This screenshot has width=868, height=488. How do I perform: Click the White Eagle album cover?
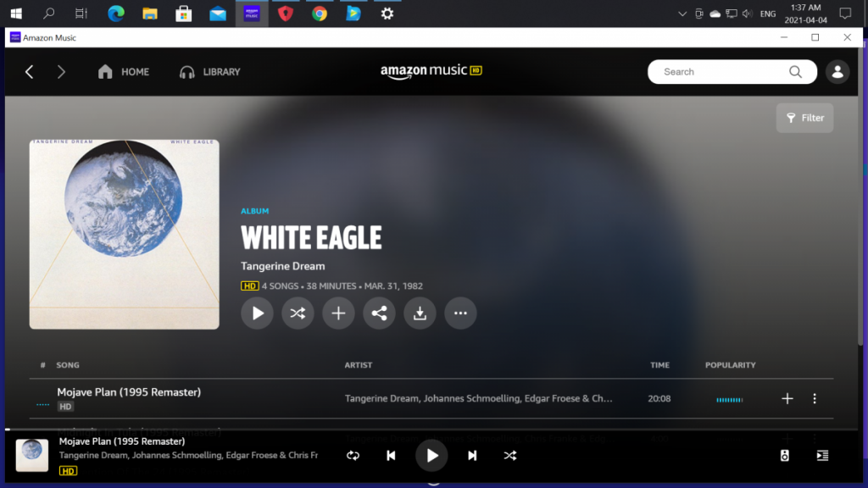pyautogui.click(x=124, y=234)
